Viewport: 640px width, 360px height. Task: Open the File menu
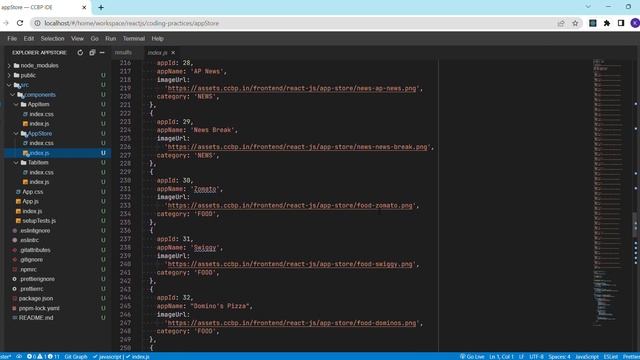pyautogui.click(x=12, y=38)
